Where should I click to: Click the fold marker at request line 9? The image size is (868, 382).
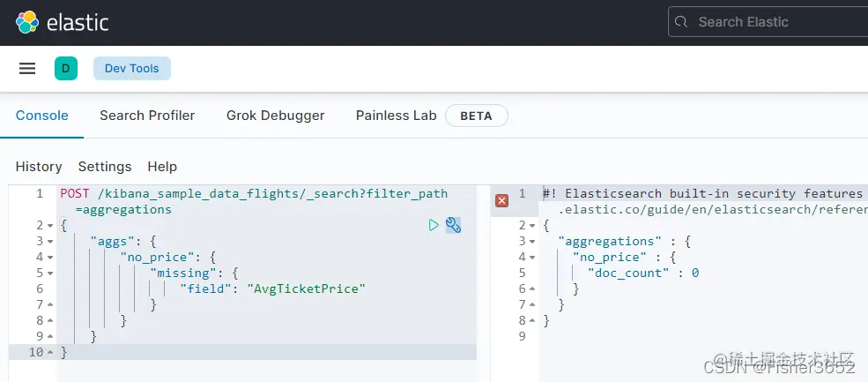pyautogui.click(x=50, y=336)
